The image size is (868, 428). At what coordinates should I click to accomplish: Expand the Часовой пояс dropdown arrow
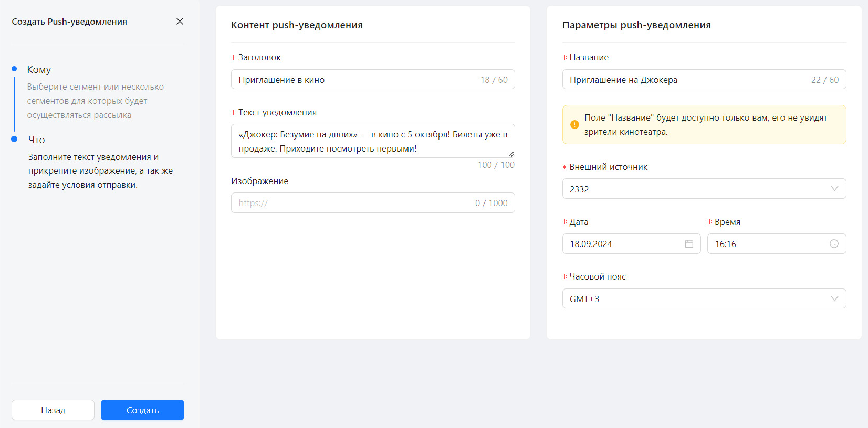(834, 299)
